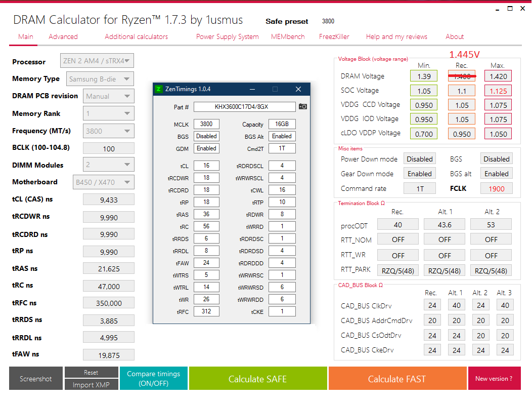Expand the Motherboard dropdown

(x=104, y=182)
